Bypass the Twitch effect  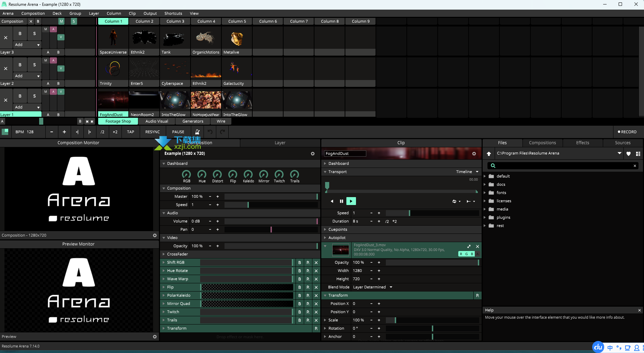[x=300, y=312]
